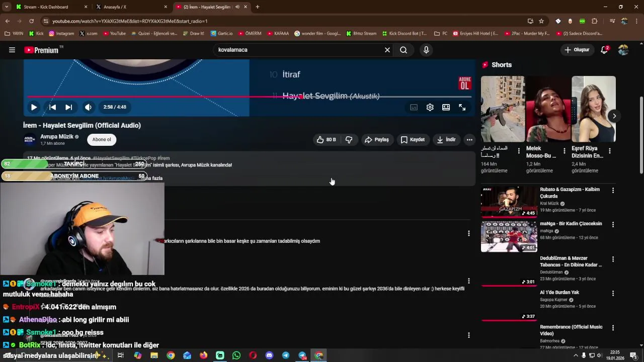Close the Anasayfa / X tab

pos(166,7)
